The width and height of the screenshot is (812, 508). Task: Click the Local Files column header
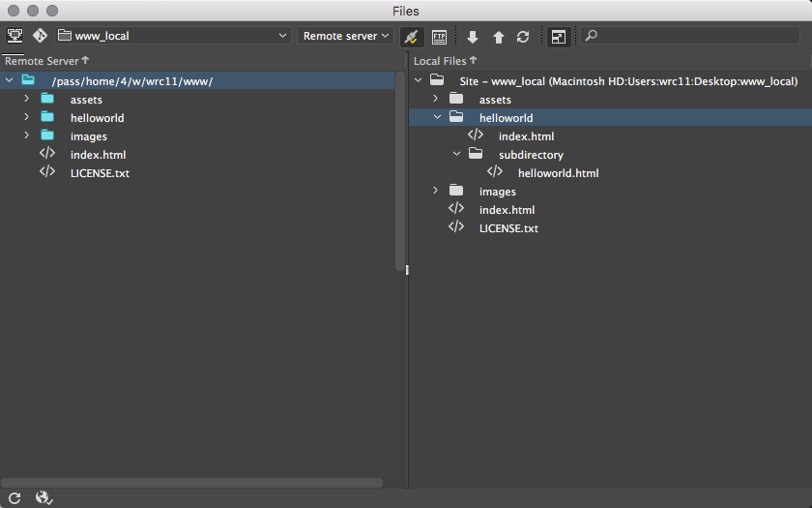click(443, 61)
